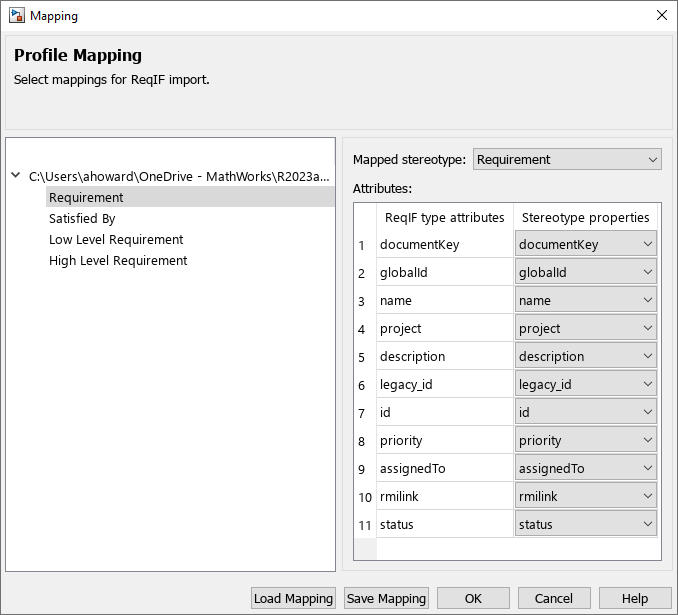Click the priority ReqIF attribute cell
The image size is (678, 615).
(445, 441)
